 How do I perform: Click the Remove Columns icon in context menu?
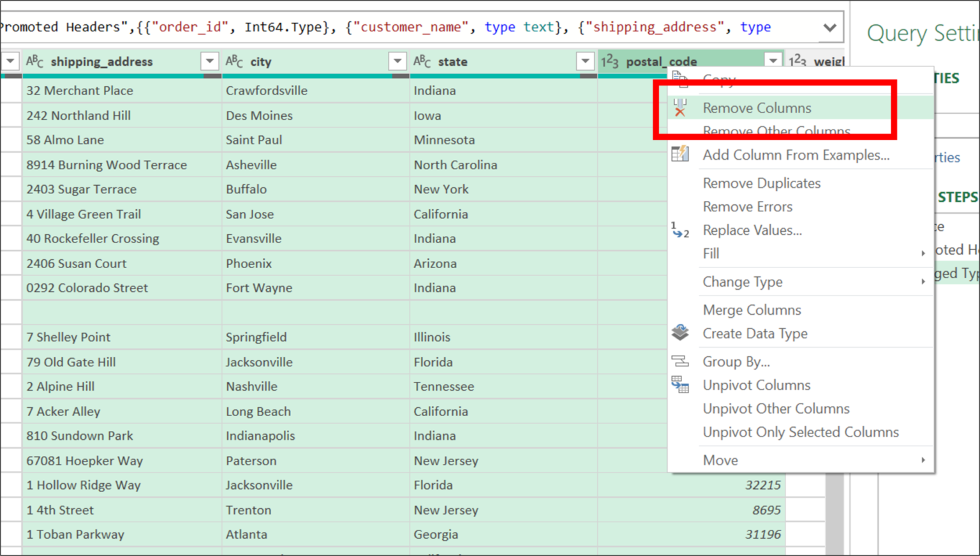click(680, 108)
